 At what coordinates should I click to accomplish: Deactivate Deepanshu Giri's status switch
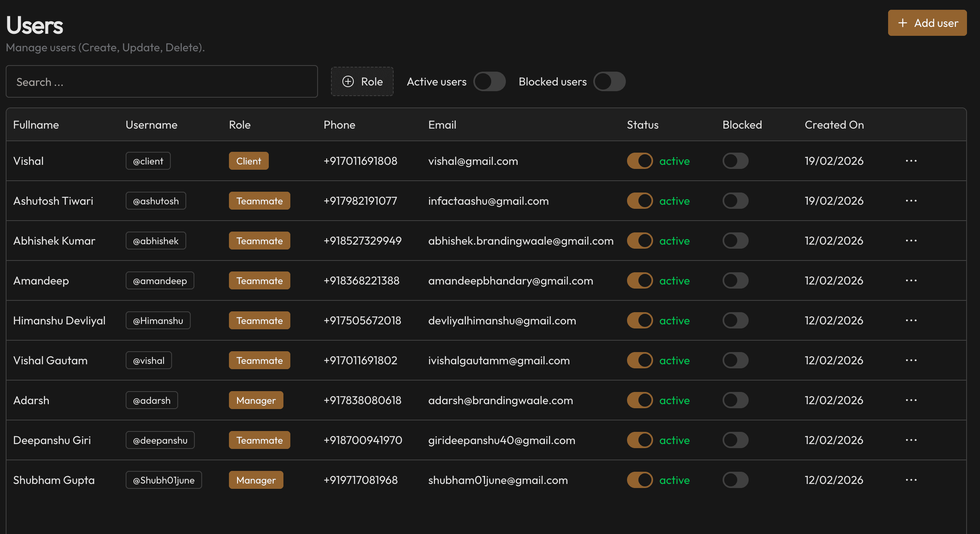[640, 440]
